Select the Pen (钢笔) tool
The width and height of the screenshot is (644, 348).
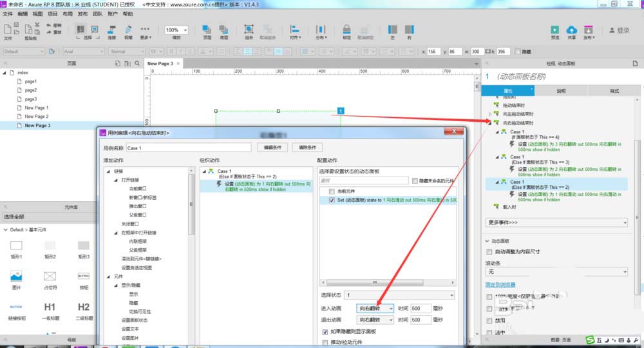[x=128, y=29]
